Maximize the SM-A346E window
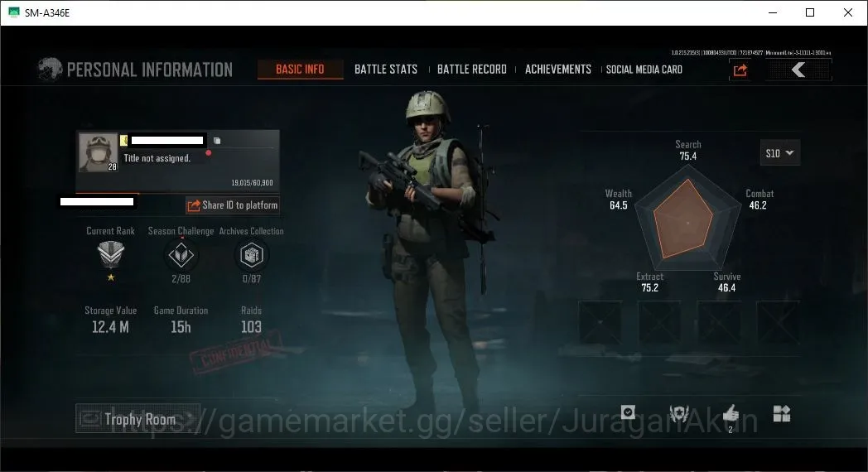The height and width of the screenshot is (472, 868). point(810,12)
